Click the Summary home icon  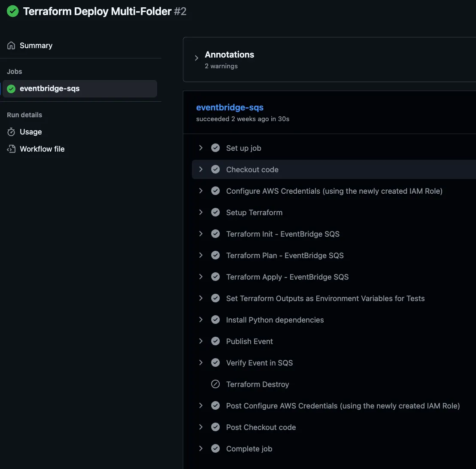(x=12, y=46)
